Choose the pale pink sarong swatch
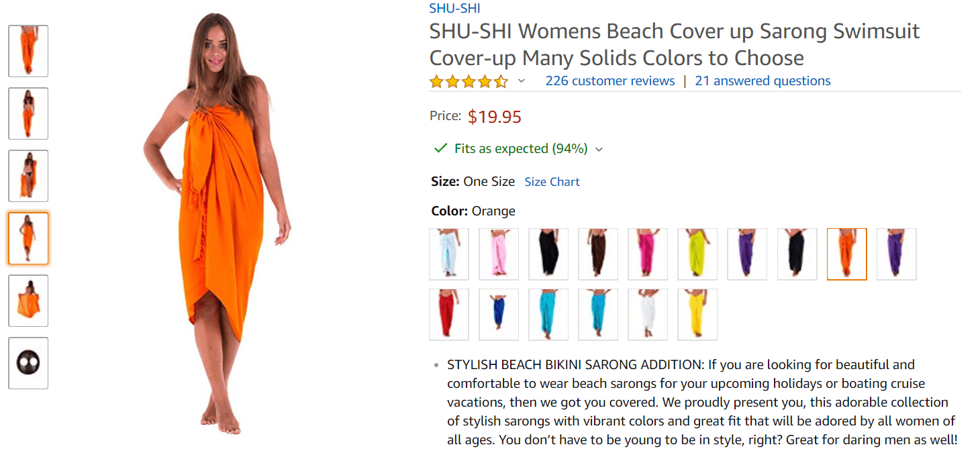The image size is (980, 453). coord(499,254)
